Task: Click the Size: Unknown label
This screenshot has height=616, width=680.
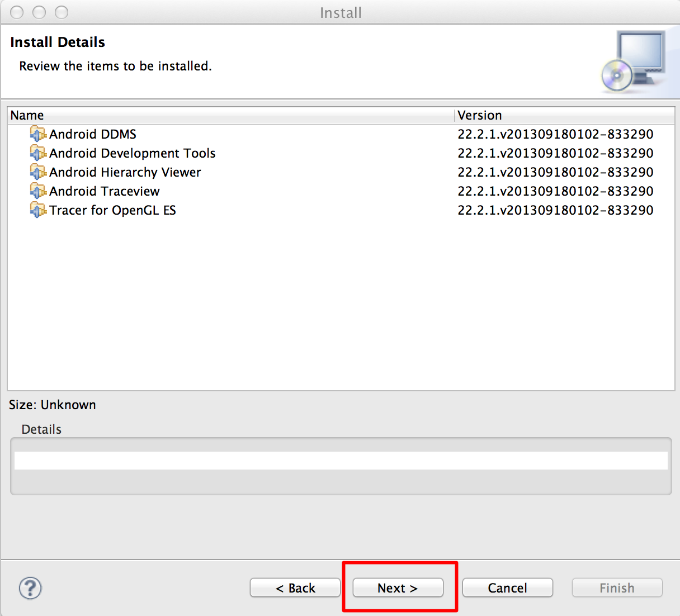Action: point(53,405)
